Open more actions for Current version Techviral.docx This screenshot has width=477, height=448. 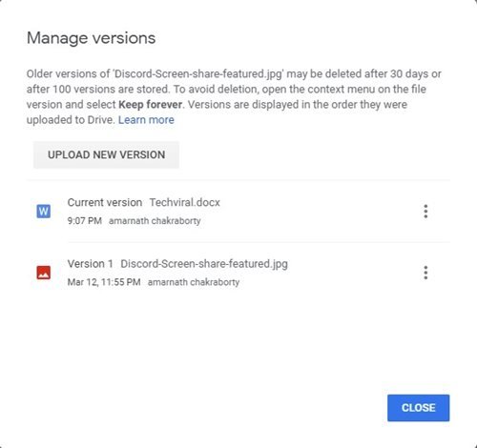click(x=425, y=212)
